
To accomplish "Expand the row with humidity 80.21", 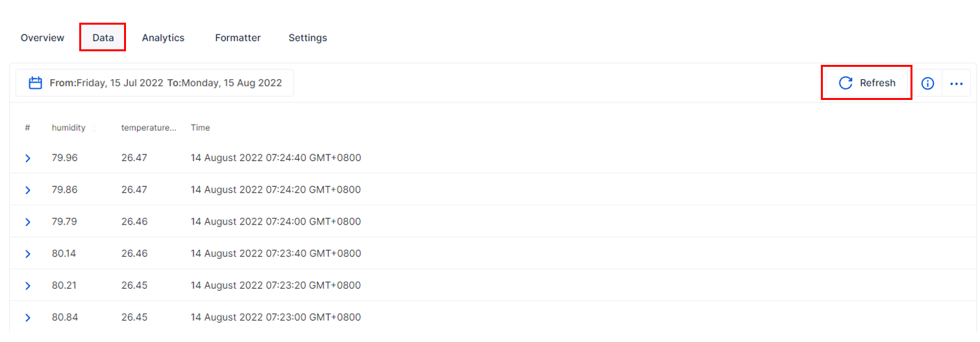I will (28, 286).
